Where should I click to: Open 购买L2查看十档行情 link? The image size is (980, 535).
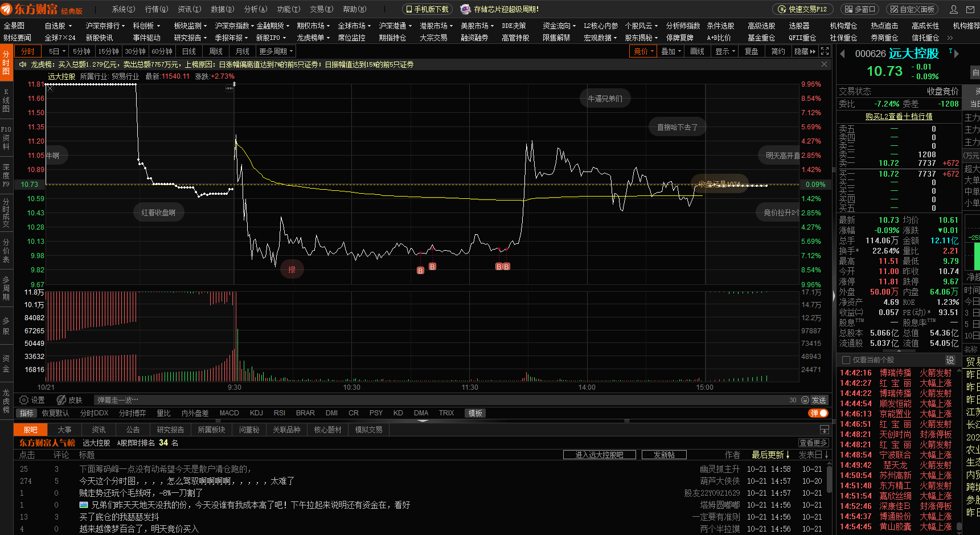point(899,116)
